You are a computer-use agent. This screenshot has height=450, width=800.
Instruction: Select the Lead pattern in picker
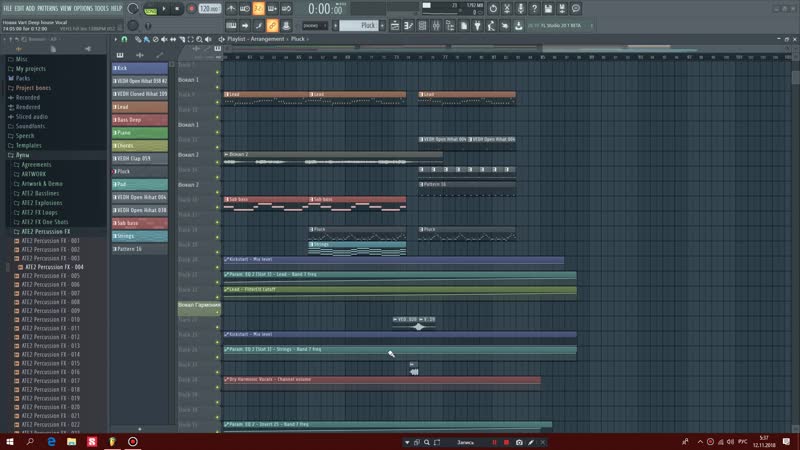[140, 107]
